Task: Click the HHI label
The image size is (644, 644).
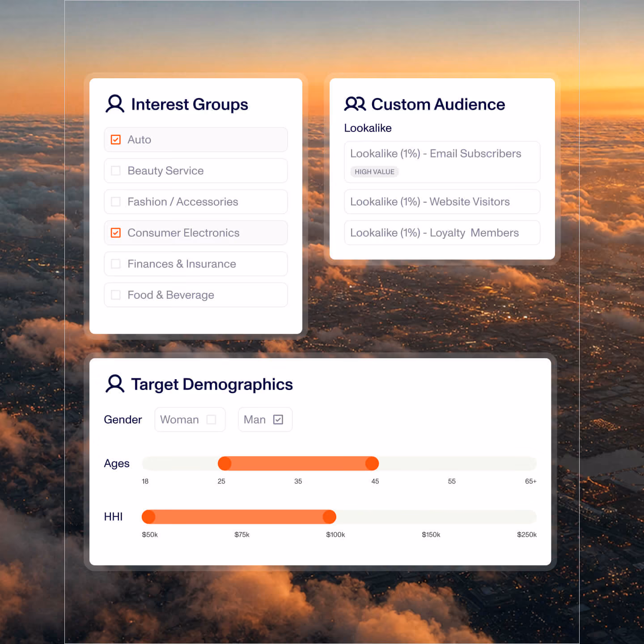Action: coord(113,517)
